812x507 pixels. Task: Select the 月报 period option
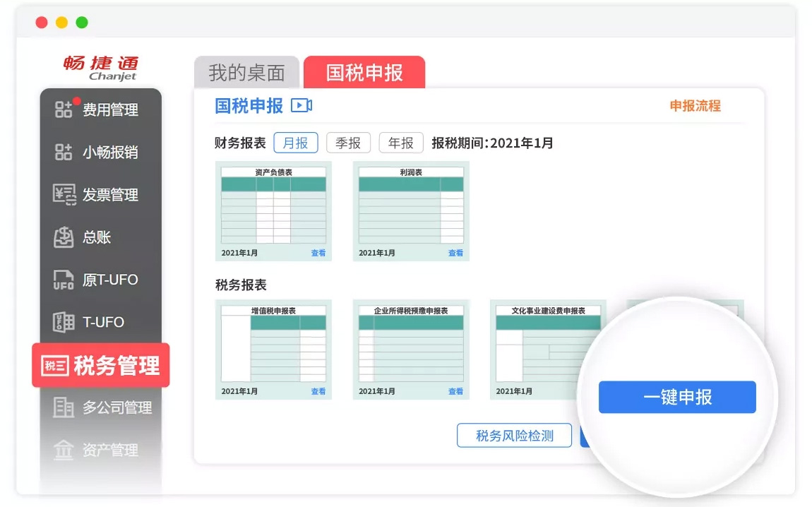tap(296, 143)
